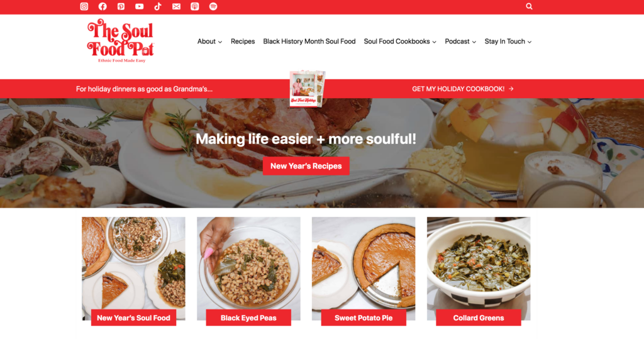Image resolution: width=644 pixels, height=339 pixels.
Task: Open the Recipes menu item
Action: pyautogui.click(x=243, y=42)
